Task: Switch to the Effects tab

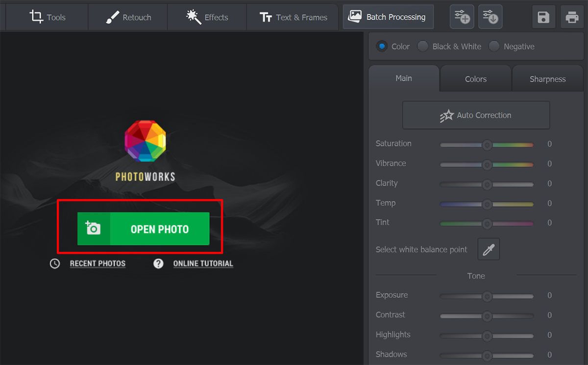Action: [x=207, y=17]
